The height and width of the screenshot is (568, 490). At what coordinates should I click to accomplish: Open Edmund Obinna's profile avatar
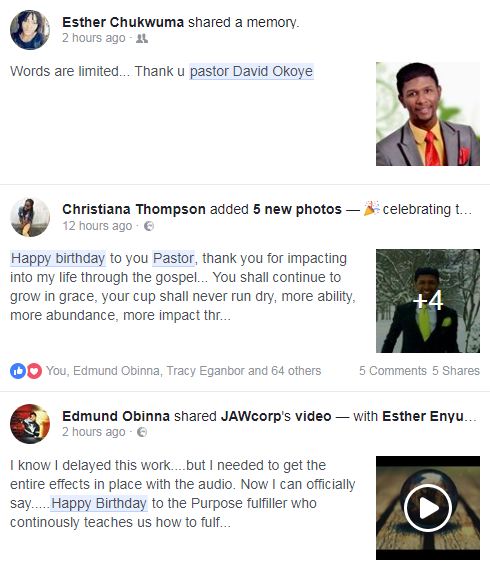pyautogui.click(x=30, y=424)
